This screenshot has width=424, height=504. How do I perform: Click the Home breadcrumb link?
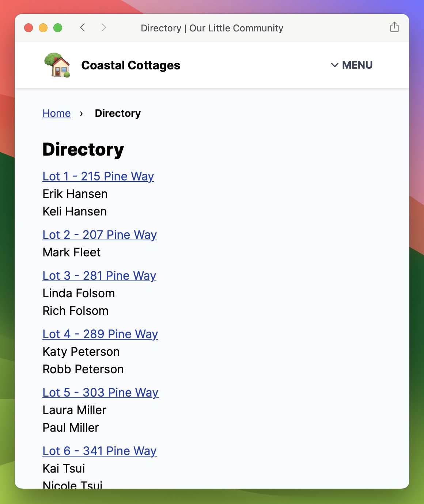point(57,113)
